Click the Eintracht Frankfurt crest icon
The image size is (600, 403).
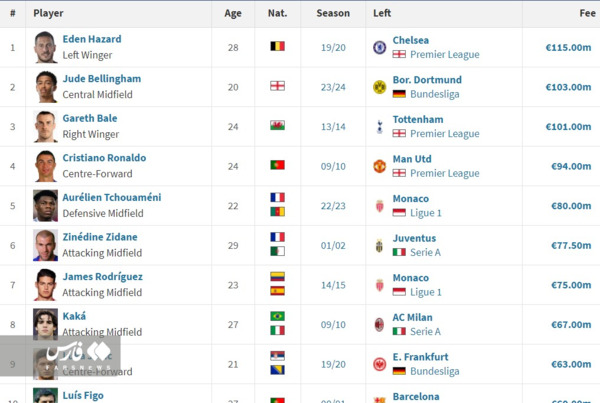click(379, 364)
